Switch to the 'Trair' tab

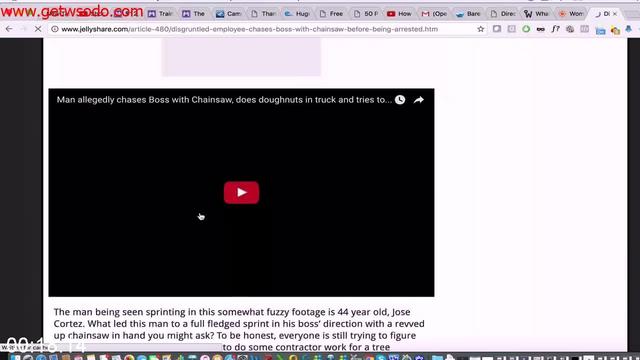point(160,13)
